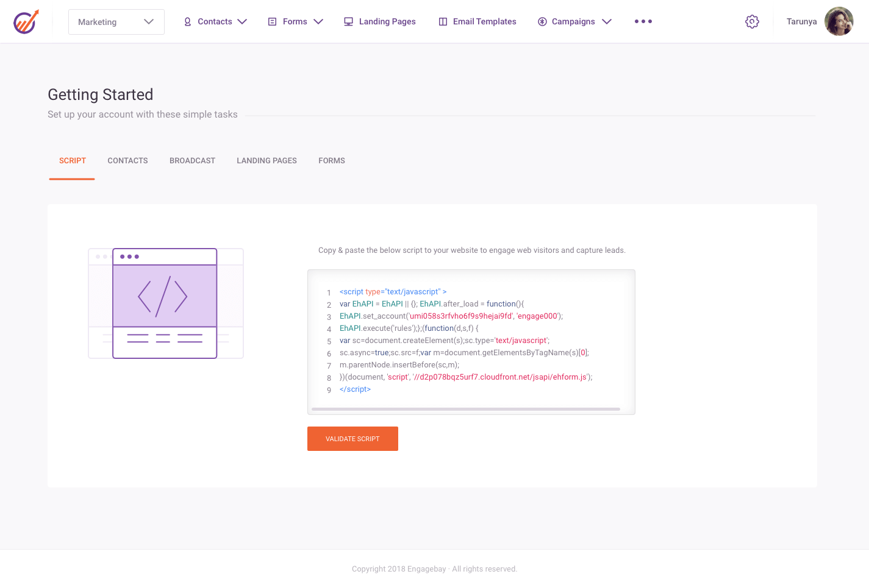Click the m.parentNode.insertBefore line

(x=399, y=365)
